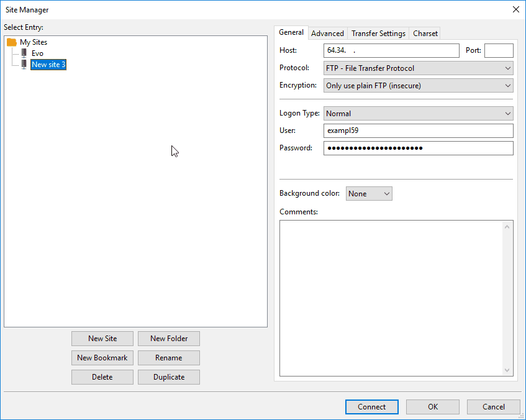The height and width of the screenshot is (420, 526).
Task: Switch to the Advanced tab
Action: 327,34
